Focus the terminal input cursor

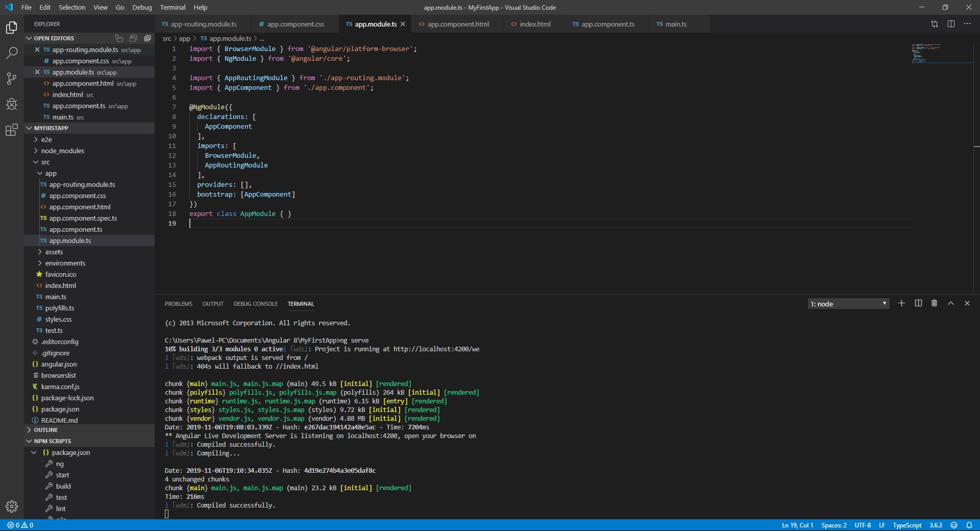pos(167,514)
